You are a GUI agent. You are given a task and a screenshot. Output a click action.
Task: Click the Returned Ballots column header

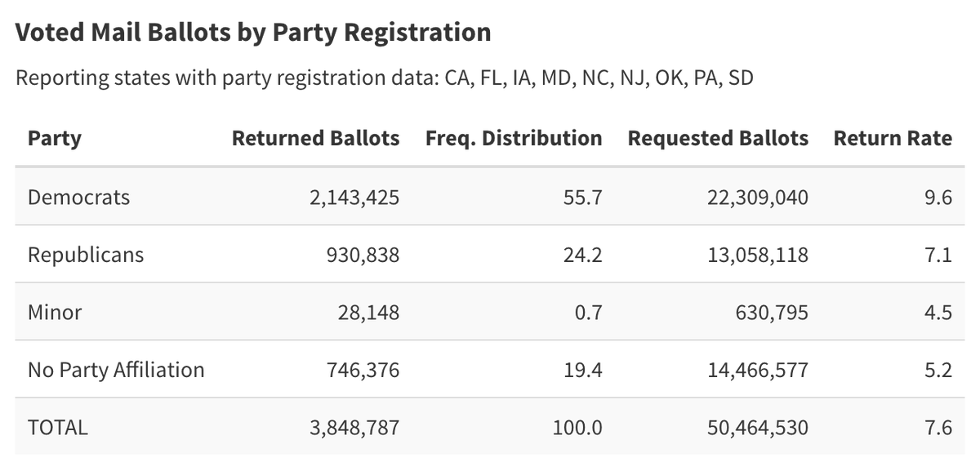click(315, 138)
